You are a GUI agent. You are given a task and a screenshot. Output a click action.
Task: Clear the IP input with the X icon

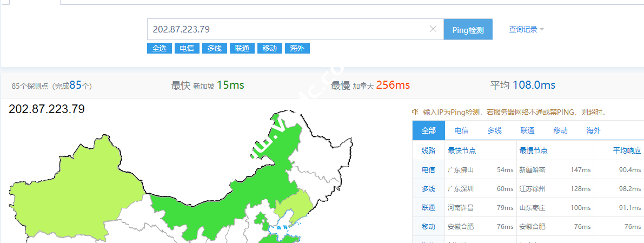tap(433, 29)
